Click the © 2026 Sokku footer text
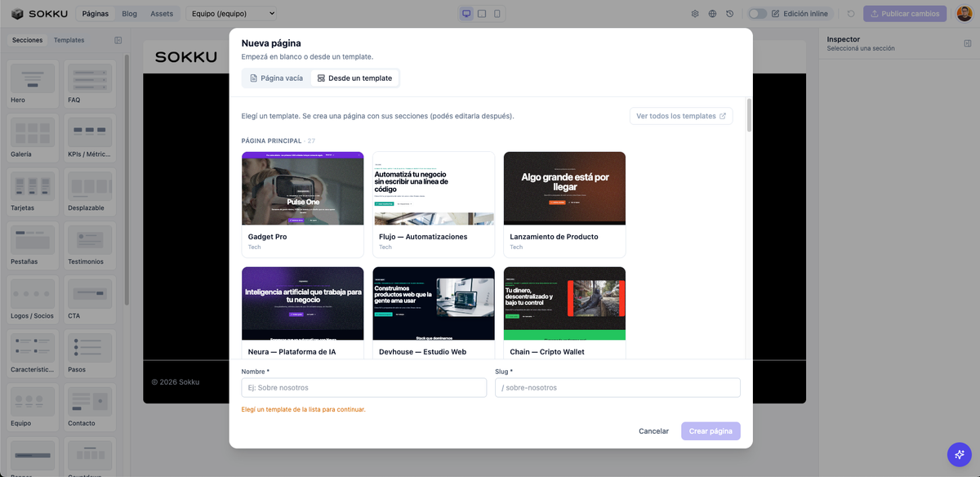The image size is (980, 477). click(x=176, y=381)
